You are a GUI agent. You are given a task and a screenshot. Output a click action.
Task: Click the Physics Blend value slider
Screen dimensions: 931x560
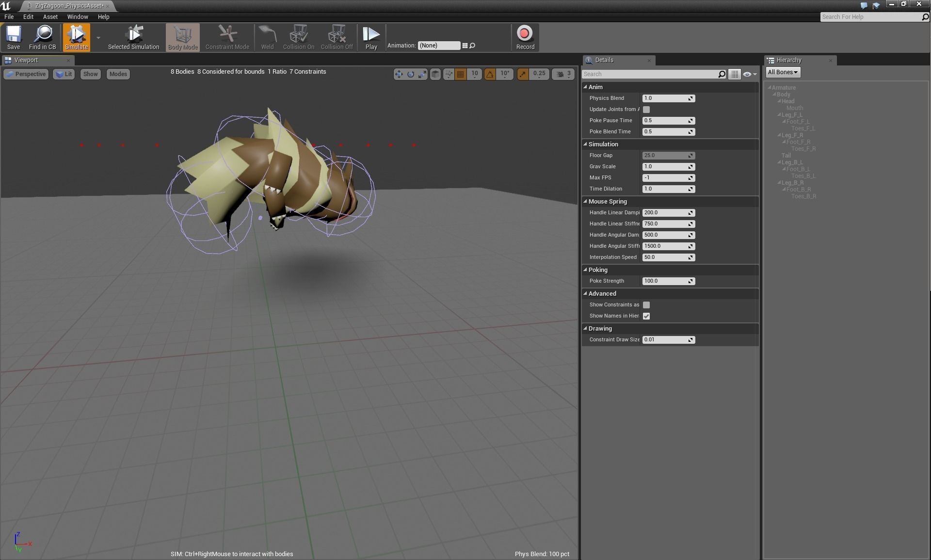click(668, 98)
